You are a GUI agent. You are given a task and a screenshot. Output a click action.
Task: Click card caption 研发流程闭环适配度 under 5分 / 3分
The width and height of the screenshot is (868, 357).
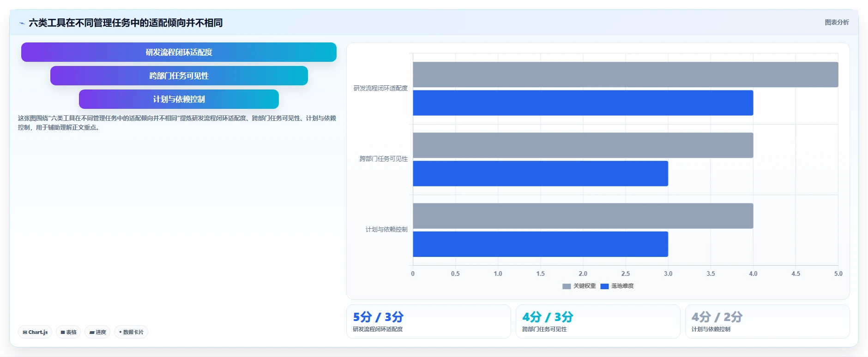tap(378, 329)
